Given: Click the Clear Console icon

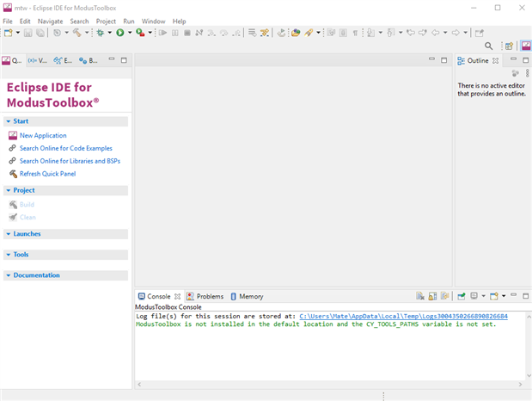Looking at the screenshot, I should tap(420, 296).
